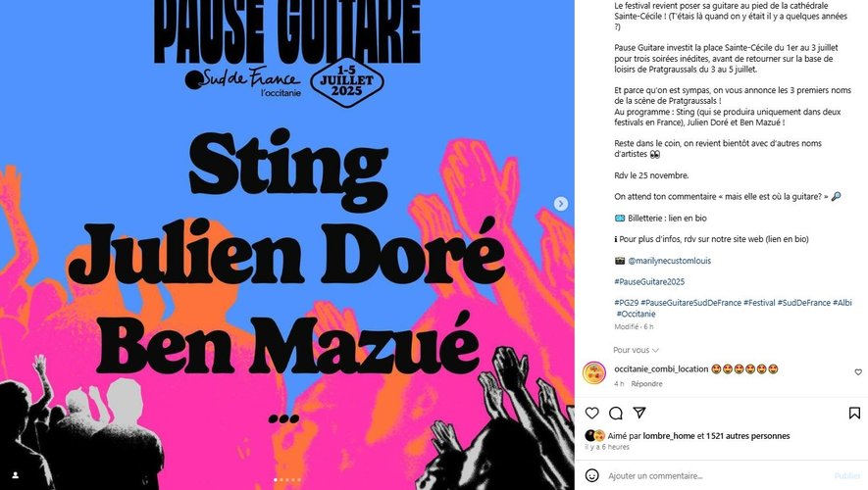This screenshot has width=868, height=490.
Task: Like the occitanie_combi_location comment
Action: 858,372
